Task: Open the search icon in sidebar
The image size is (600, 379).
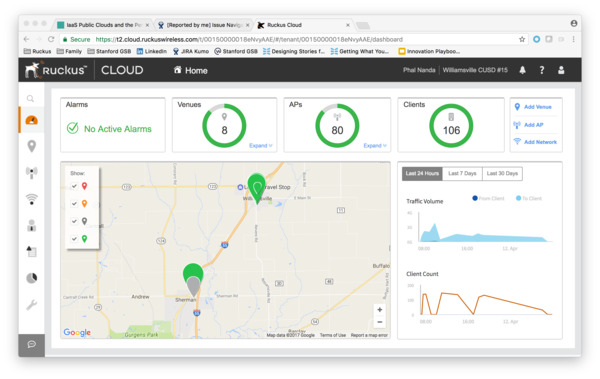Action: coord(31,99)
